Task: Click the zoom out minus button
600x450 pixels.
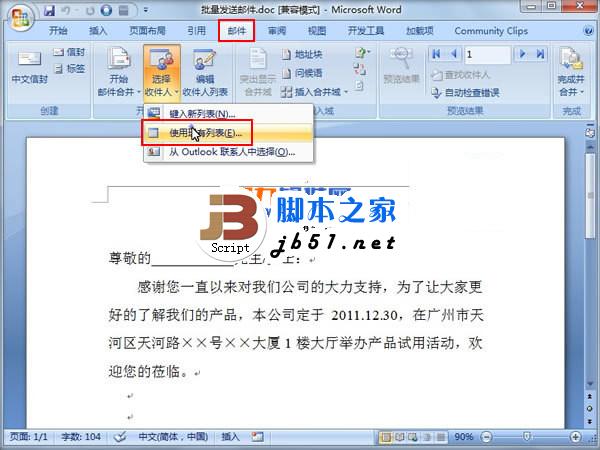Action: (x=486, y=437)
